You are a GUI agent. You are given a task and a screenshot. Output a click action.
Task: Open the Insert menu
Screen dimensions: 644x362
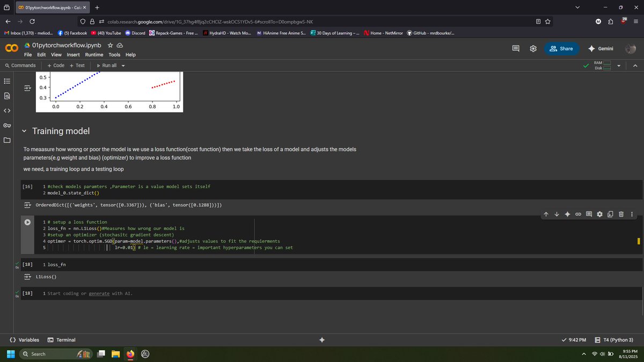(74, 55)
